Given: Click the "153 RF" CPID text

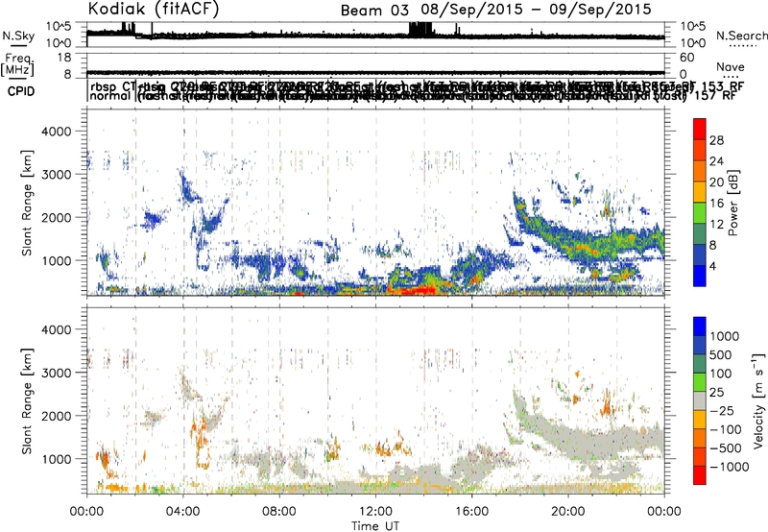Looking at the screenshot, I should [722, 86].
